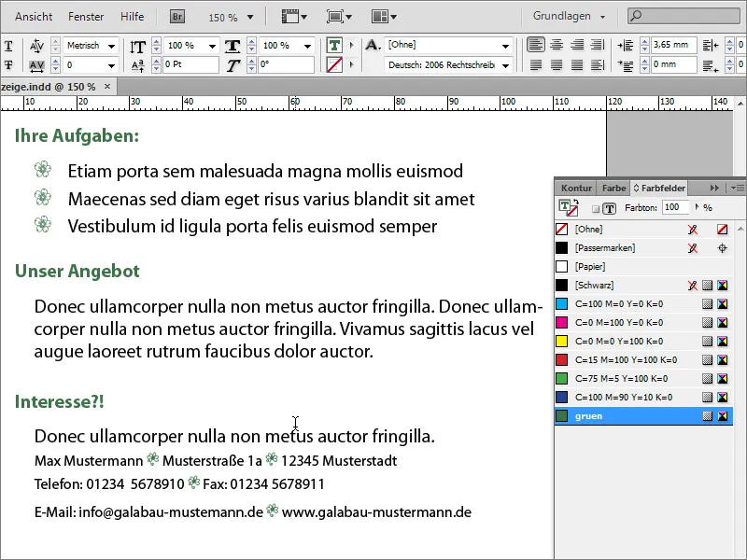747x560 pixels.
Task: Open the view options icon in the toolbar
Action: click(x=291, y=16)
